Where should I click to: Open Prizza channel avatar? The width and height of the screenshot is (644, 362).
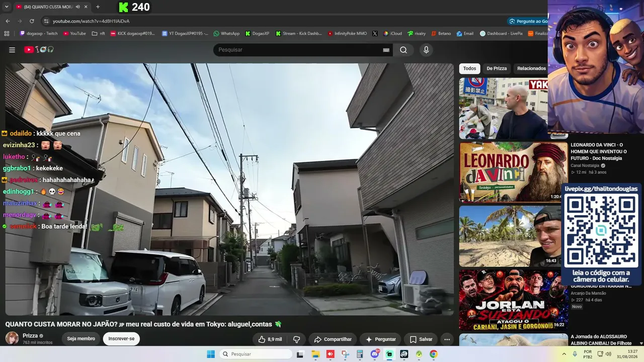coord(12,338)
